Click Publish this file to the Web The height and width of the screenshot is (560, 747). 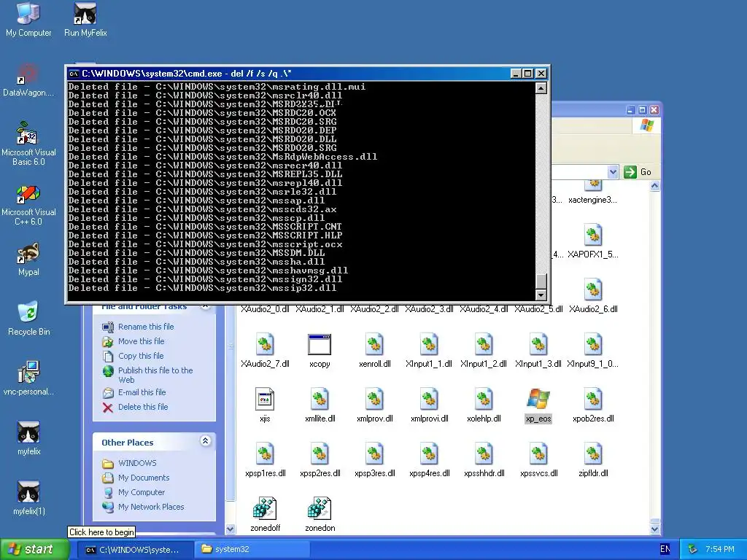[x=155, y=375]
